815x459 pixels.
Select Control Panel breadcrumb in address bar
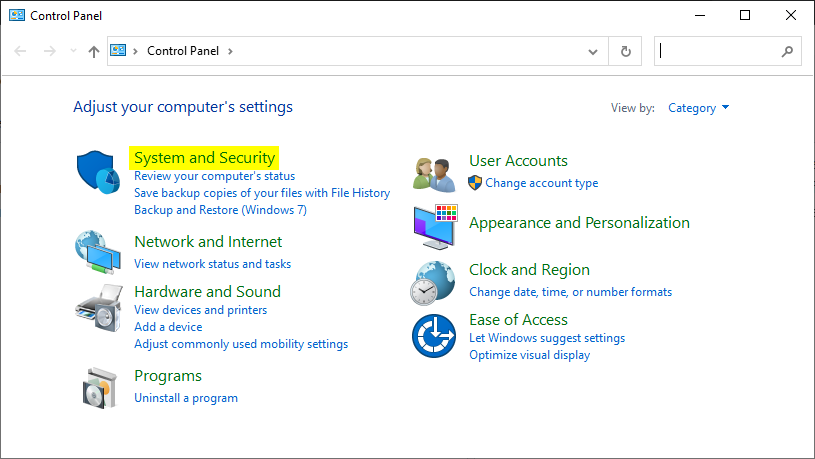(x=183, y=51)
